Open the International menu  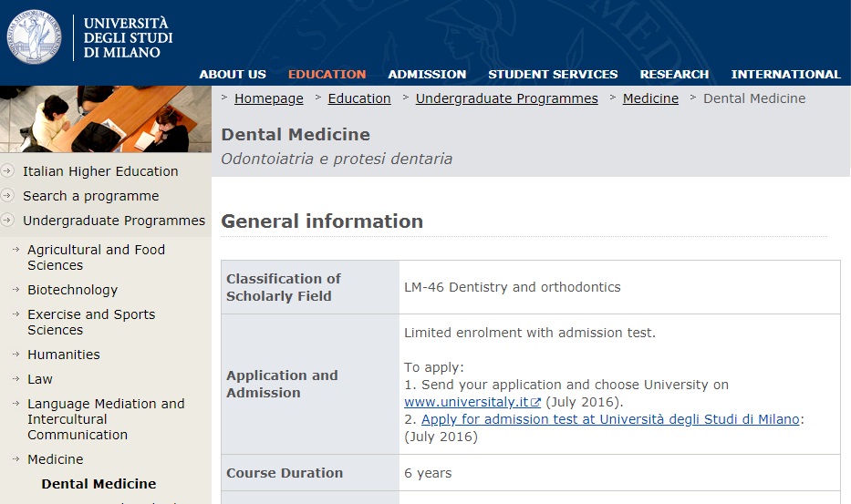click(786, 75)
